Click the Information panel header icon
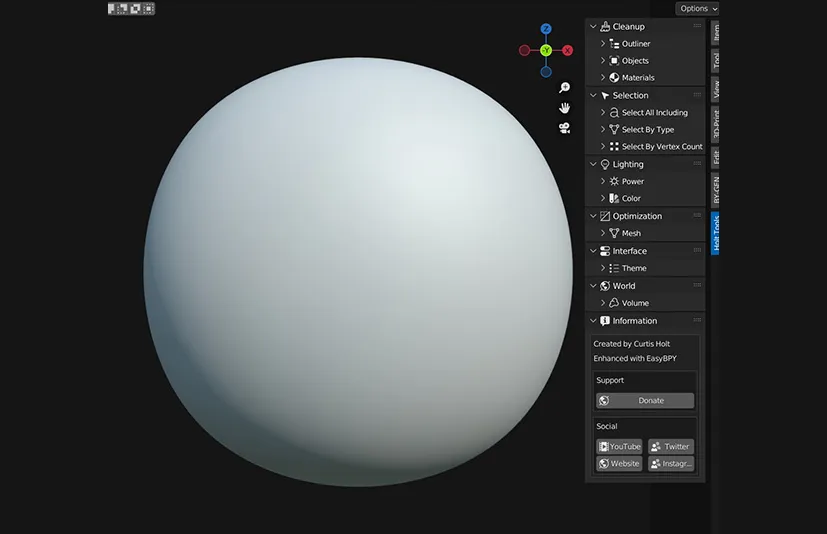Viewport: 827px width, 534px height. [605, 321]
